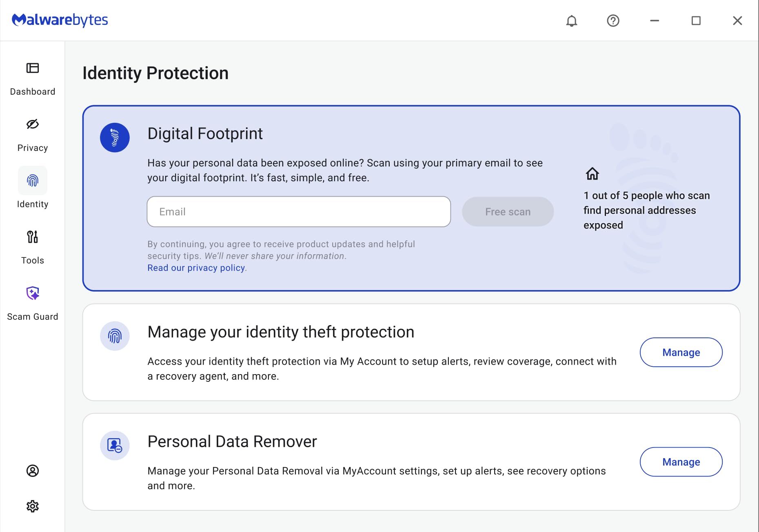Select the Dashboard label in sidebar
This screenshot has width=759, height=532.
tap(33, 91)
